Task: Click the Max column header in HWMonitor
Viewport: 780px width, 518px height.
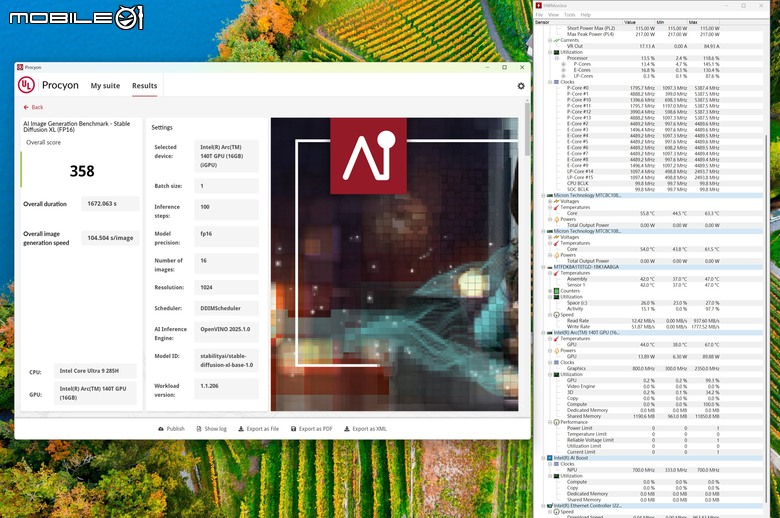Action: point(703,22)
